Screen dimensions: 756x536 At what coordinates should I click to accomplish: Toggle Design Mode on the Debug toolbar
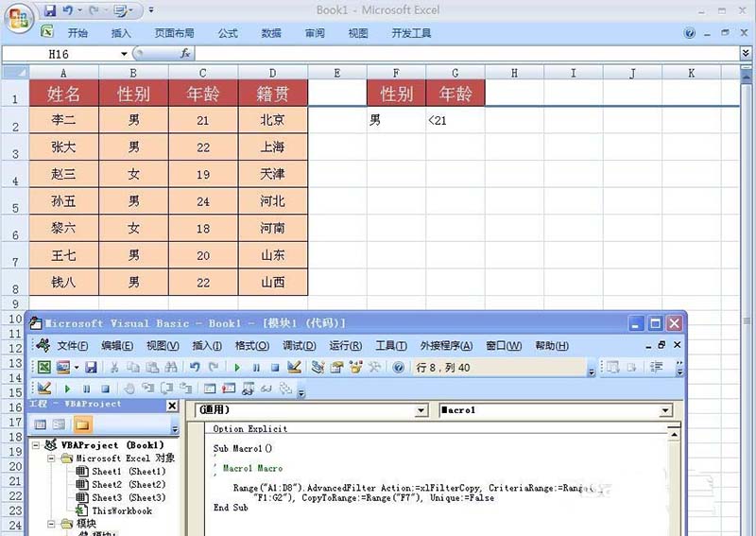(44, 389)
